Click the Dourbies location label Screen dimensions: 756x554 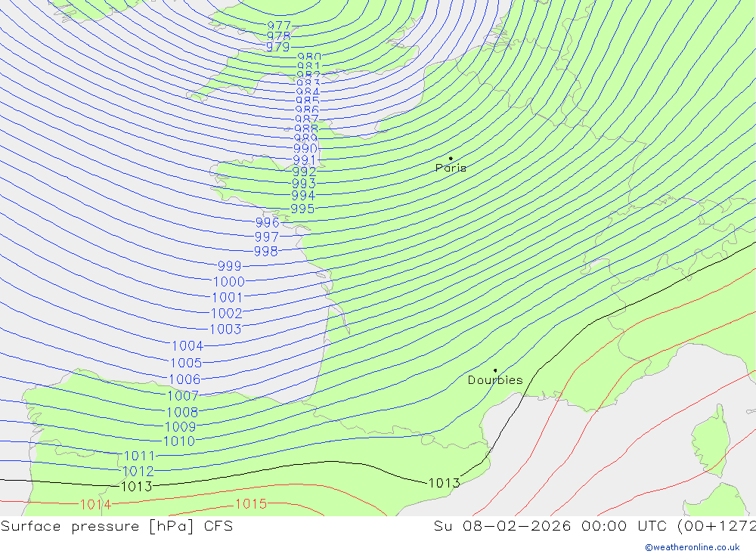495,380
